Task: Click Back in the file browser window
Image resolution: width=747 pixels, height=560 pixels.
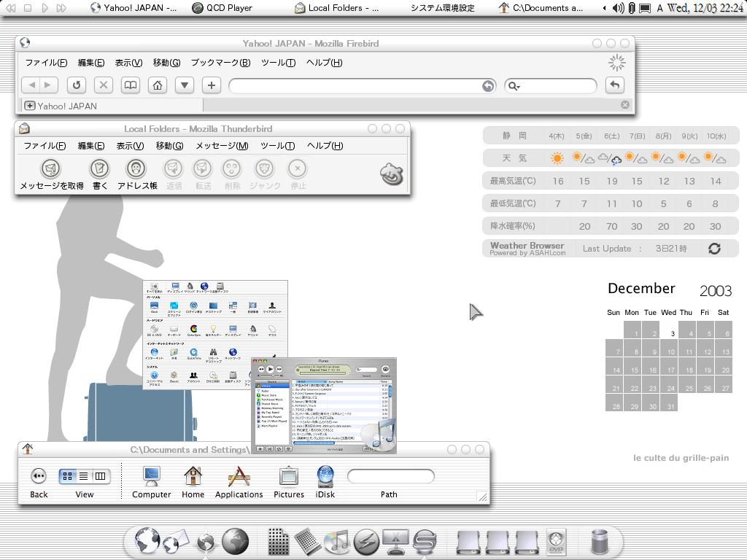Action: (x=39, y=483)
